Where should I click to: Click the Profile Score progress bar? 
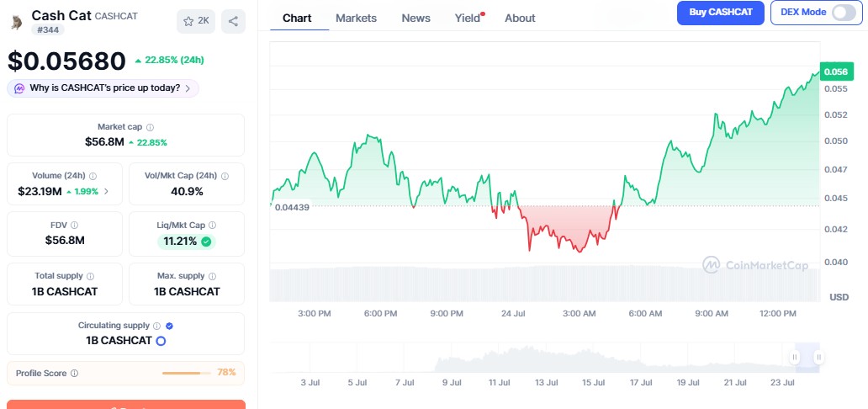(x=187, y=373)
